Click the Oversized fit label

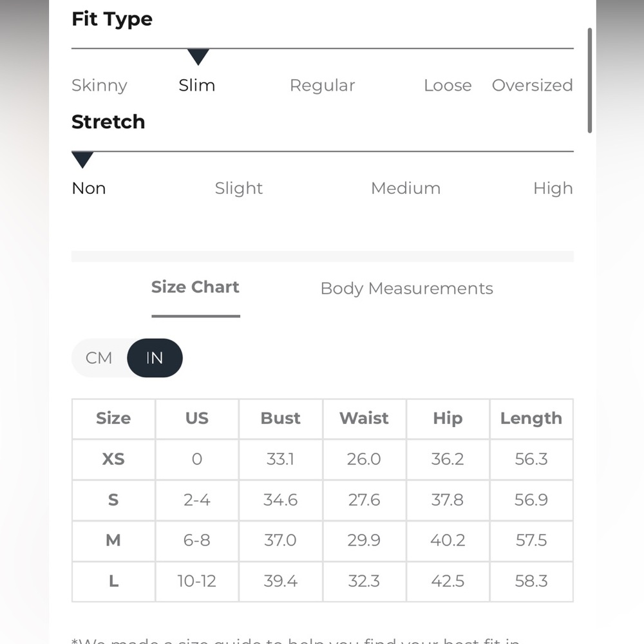(x=533, y=85)
